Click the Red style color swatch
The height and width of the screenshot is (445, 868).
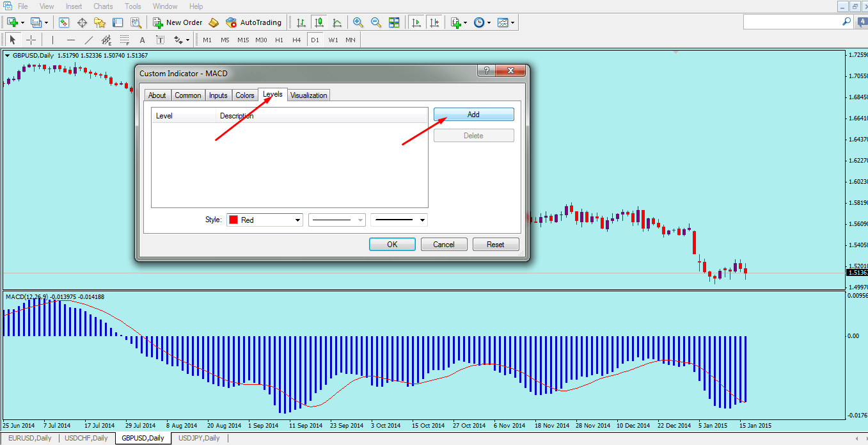(x=234, y=220)
